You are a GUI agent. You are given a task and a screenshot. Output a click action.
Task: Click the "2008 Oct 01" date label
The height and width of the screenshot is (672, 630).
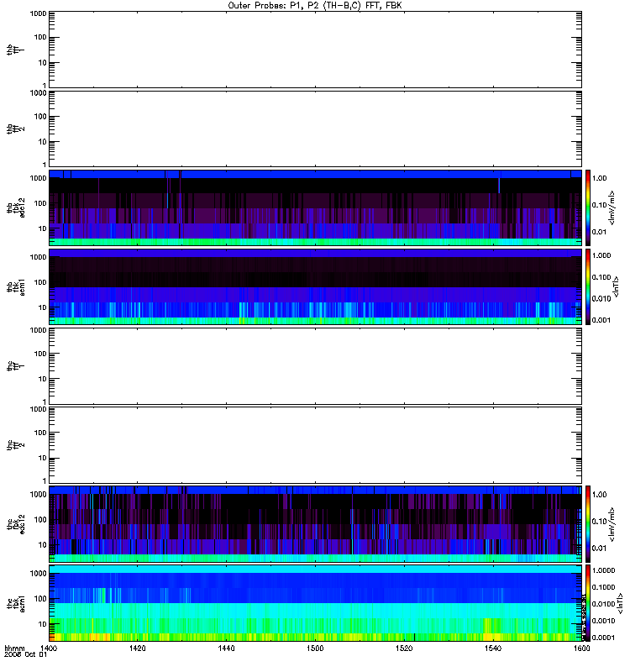(25, 655)
